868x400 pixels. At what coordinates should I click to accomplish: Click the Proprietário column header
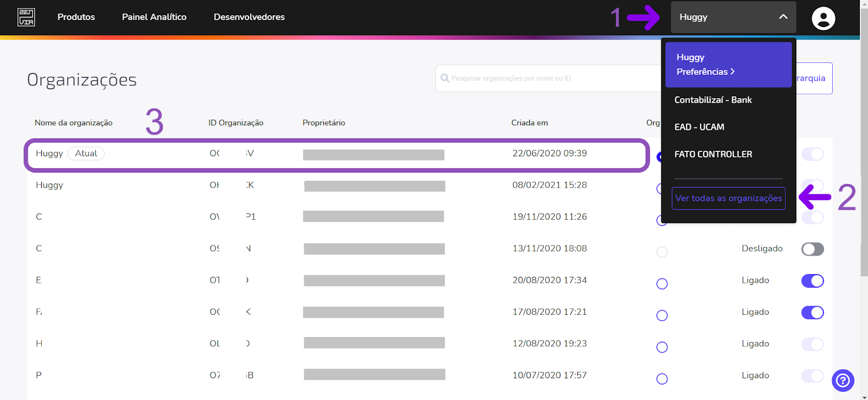(324, 123)
